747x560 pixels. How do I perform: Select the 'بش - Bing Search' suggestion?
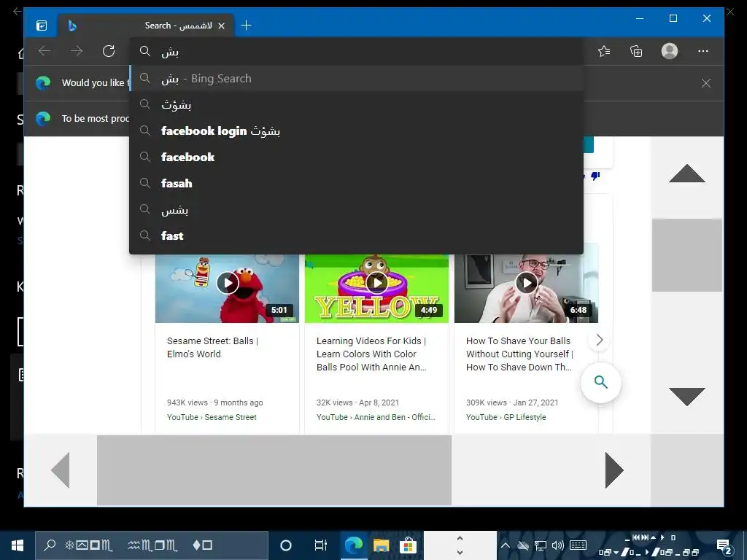pos(356,79)
